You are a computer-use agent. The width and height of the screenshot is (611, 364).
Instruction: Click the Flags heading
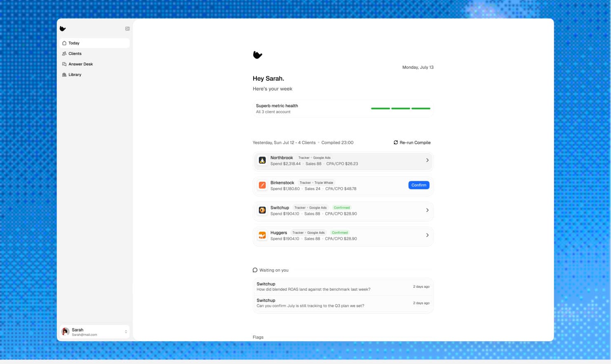click(258, 337)
